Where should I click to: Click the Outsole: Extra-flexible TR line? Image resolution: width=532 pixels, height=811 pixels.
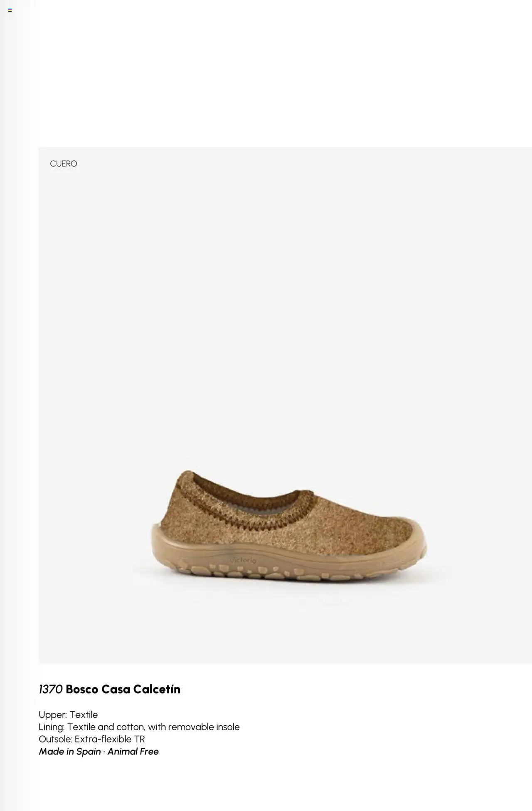(92, 739)
